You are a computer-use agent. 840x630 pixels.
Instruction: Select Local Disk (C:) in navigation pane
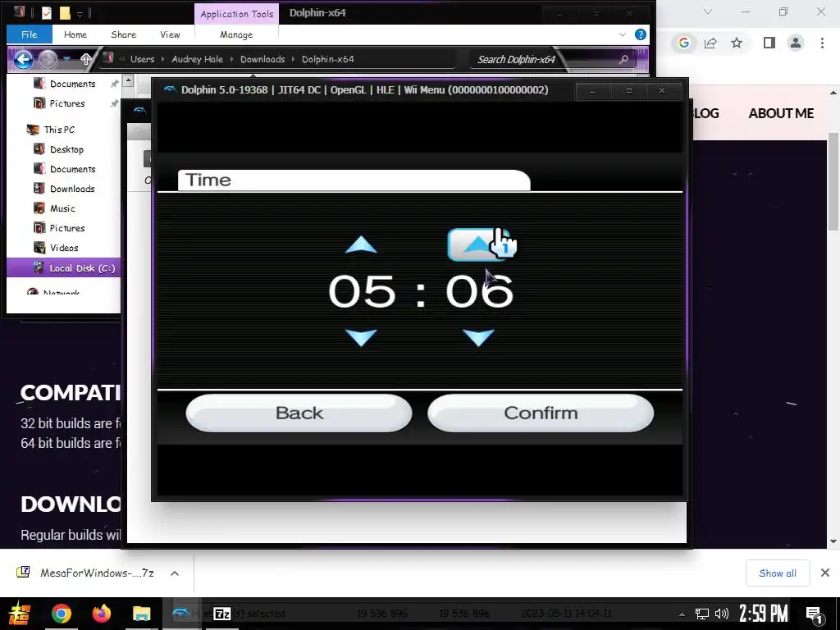click(x=63, y=268)
